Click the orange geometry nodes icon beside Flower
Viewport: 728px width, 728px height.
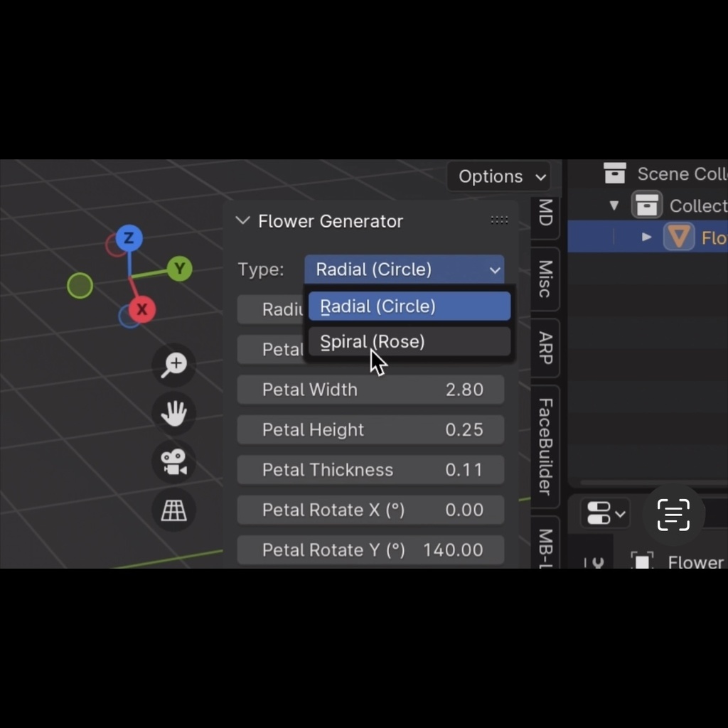(x=678, y=237)
